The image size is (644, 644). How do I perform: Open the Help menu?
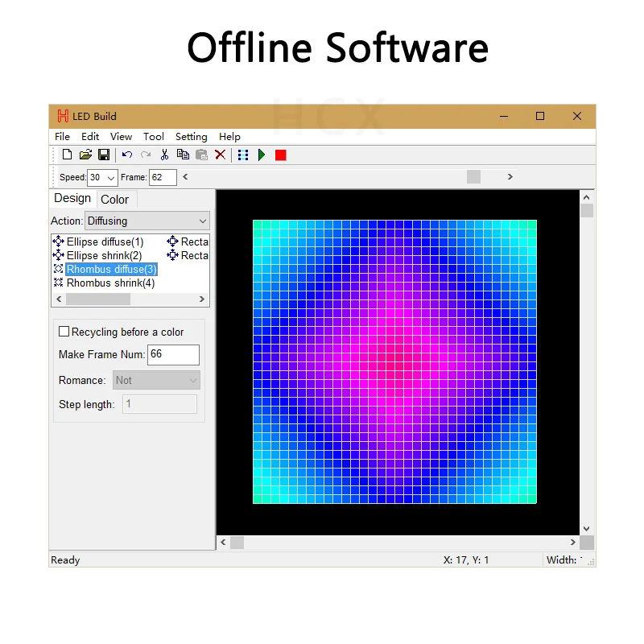229,137
